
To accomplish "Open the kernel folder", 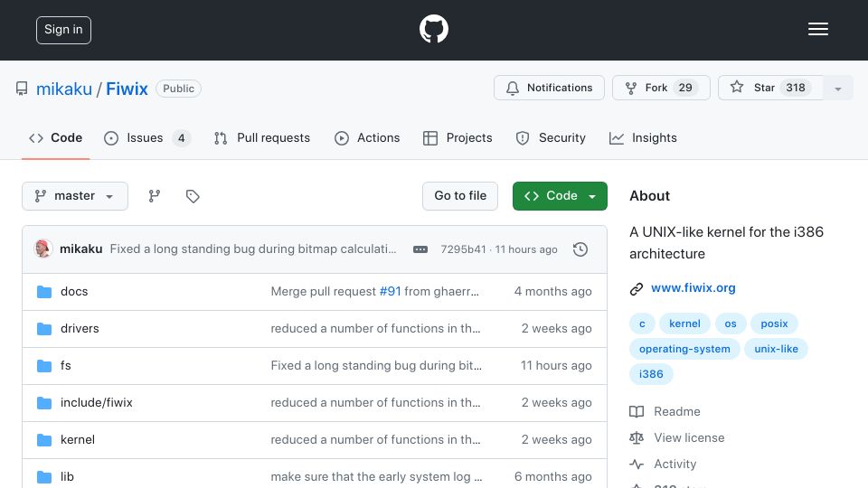I will pyautogui.click(x=78, y=440).
